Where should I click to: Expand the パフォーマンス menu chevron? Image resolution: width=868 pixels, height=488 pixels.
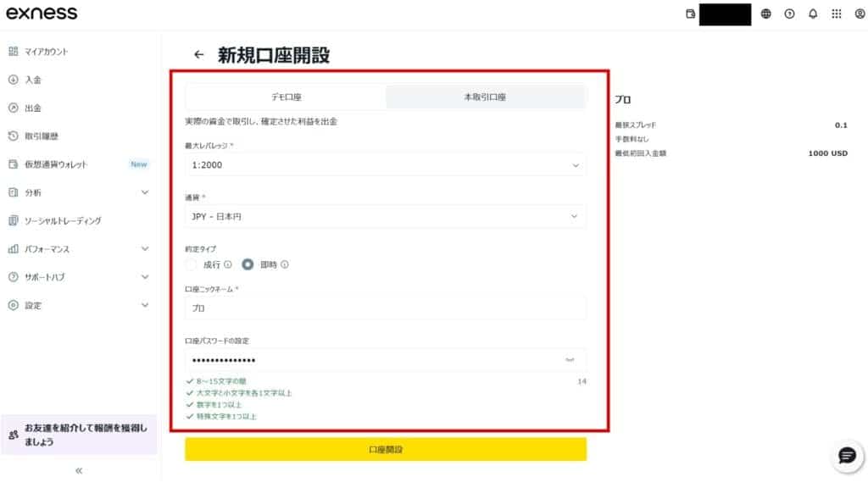[x=145, y=249]
